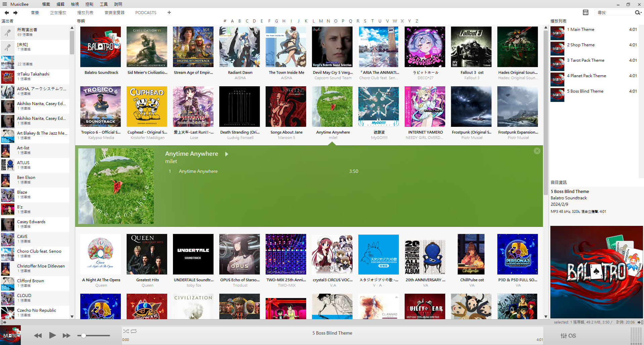Viewport: 644px width, 345px height.
Task: Select artist Clifford Brown
Action: 35,283
